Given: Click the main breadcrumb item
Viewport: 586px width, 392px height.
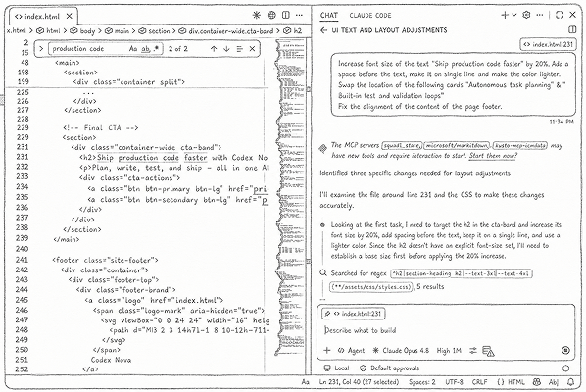Looking at the screenshot, I should (117, 31).
